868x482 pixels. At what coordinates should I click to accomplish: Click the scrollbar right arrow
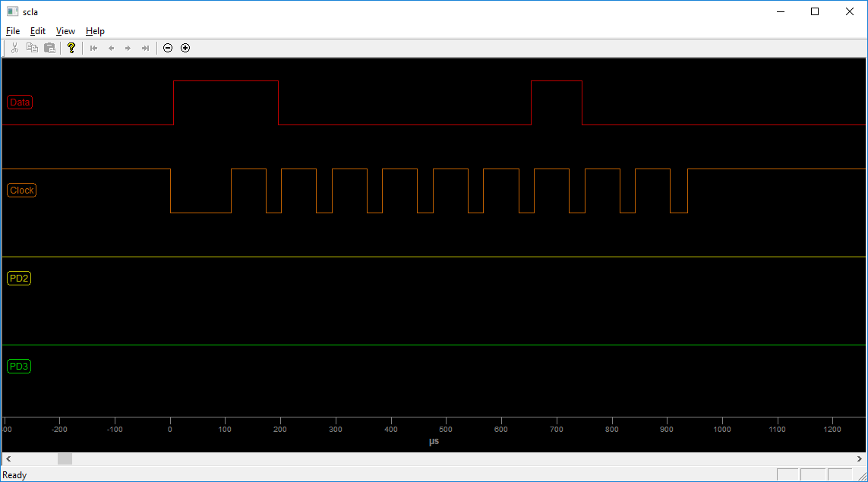pos(860,458)
